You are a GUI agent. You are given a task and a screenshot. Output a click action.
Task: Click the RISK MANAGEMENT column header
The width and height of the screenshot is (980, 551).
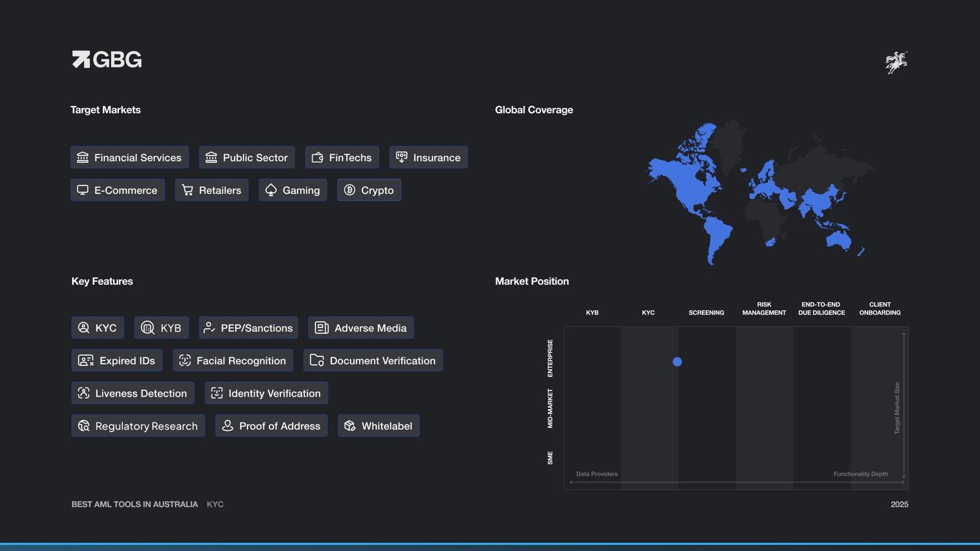(x=764, y=309)
